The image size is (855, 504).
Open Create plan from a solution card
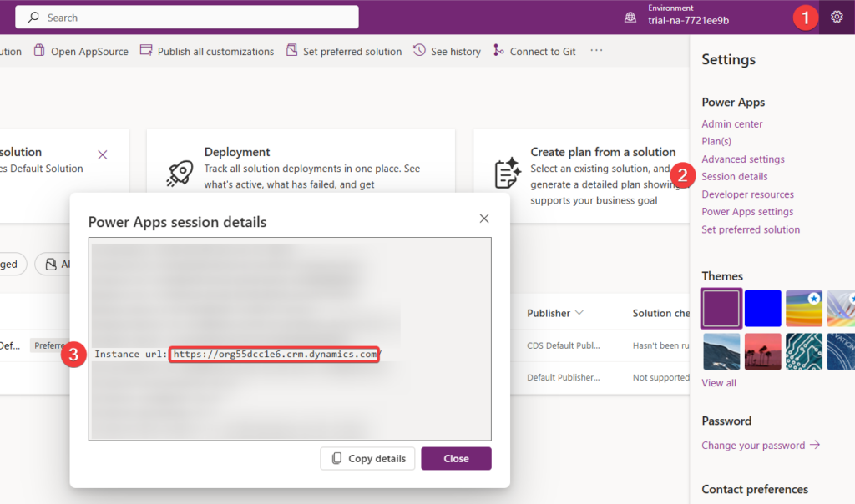point(603,152)
